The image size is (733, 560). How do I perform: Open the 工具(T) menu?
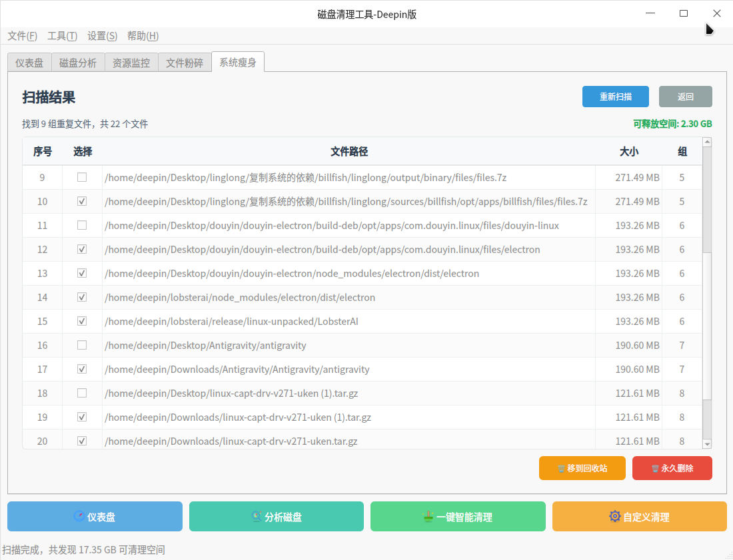click(62, 36)
